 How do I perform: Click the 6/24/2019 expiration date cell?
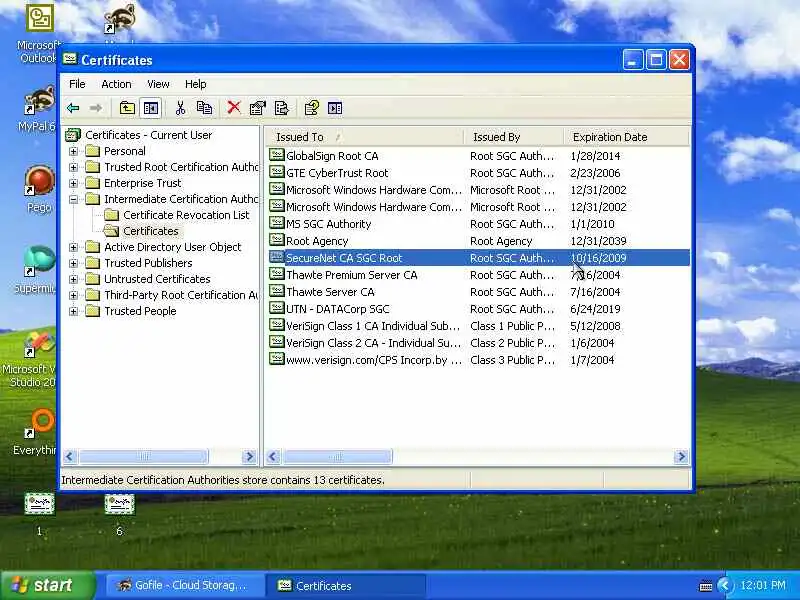[595, 309]
